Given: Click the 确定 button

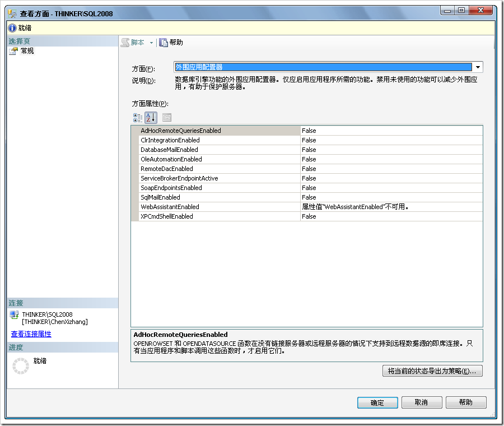Looking at the screenshot, I should 377,402.
